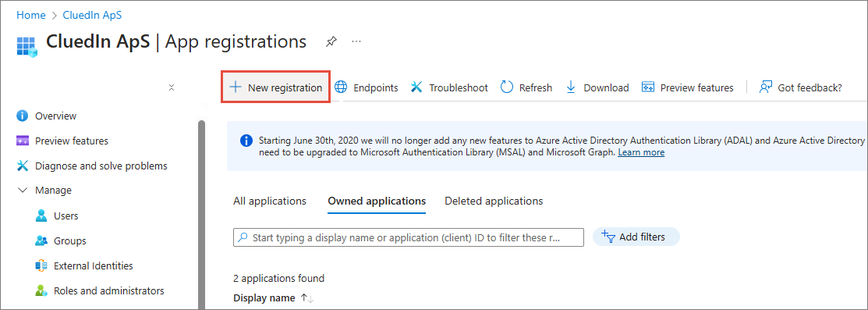Download the app registrations list
The image size is (868, 310).
(597, 87)
